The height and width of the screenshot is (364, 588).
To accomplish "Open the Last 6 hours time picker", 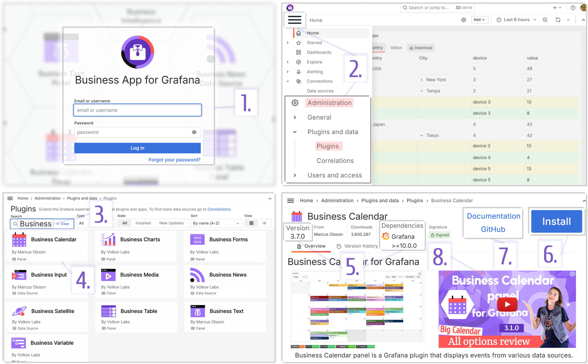I will click(516, 20).
